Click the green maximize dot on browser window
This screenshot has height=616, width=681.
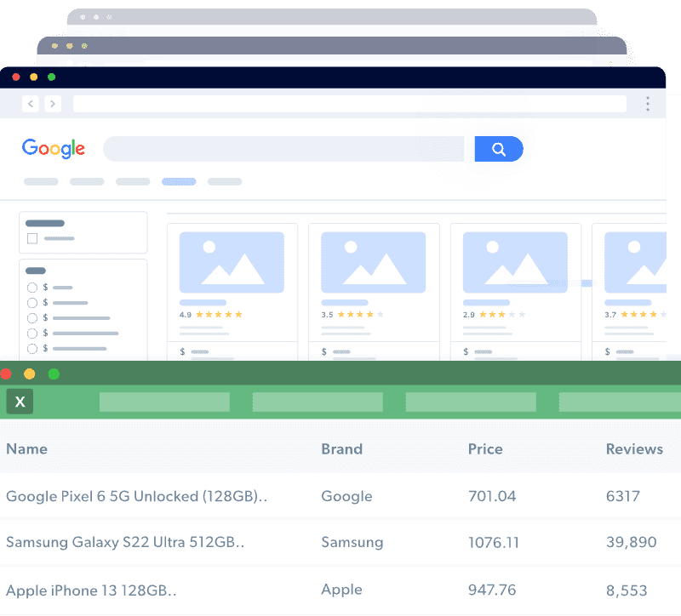[51, 77]
